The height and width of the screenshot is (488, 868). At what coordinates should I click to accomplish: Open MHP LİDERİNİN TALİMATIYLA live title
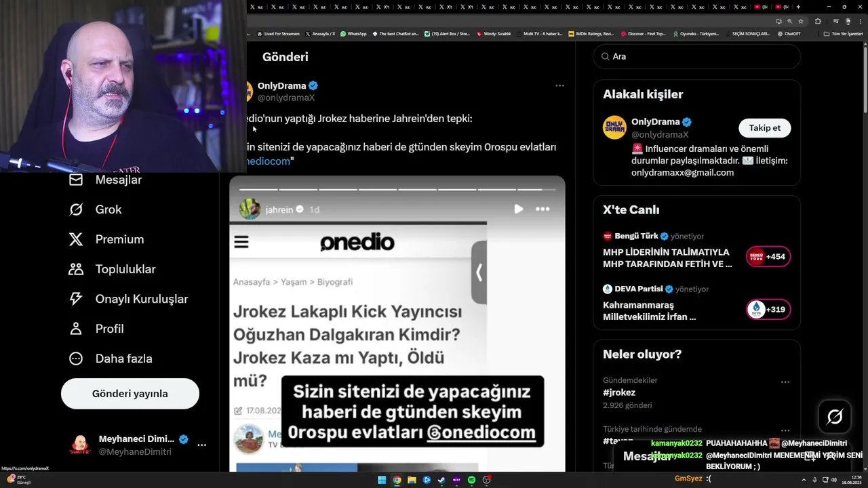[668, 258]
